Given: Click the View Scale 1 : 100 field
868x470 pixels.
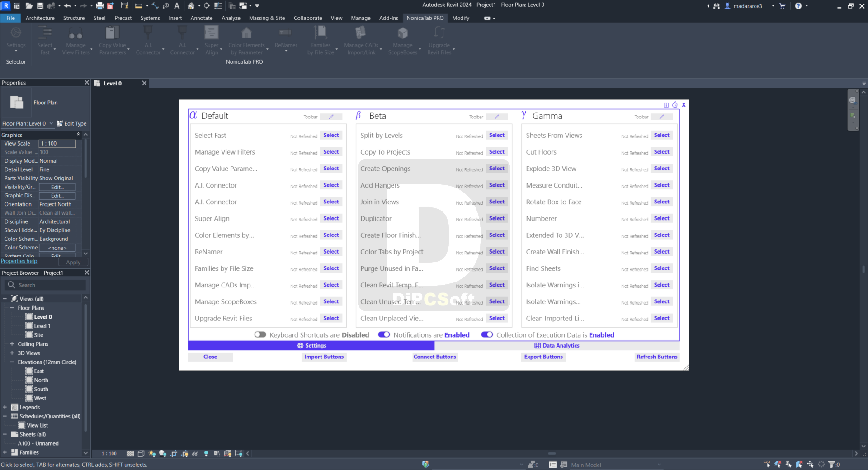Looking at the screenshot, I should click(x=57, y=143).
